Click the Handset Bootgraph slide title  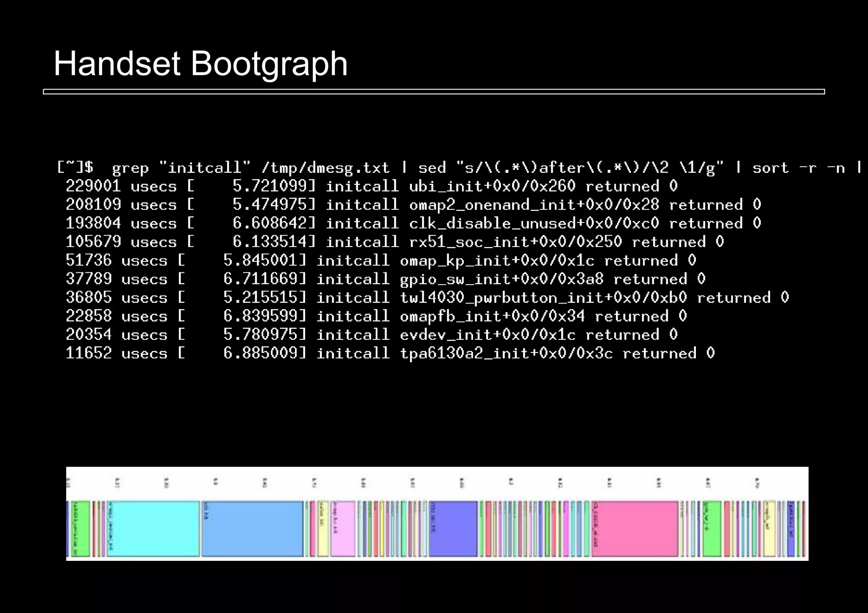point(200,64)
